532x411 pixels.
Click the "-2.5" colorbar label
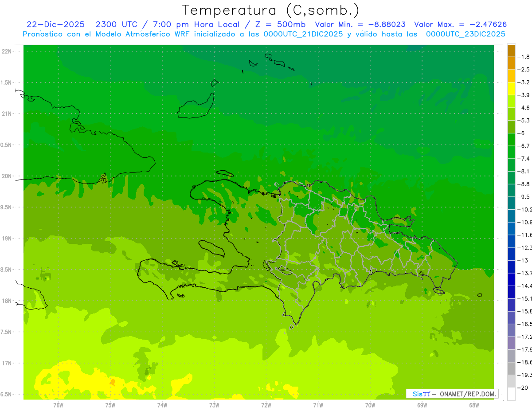click(524, 70)
